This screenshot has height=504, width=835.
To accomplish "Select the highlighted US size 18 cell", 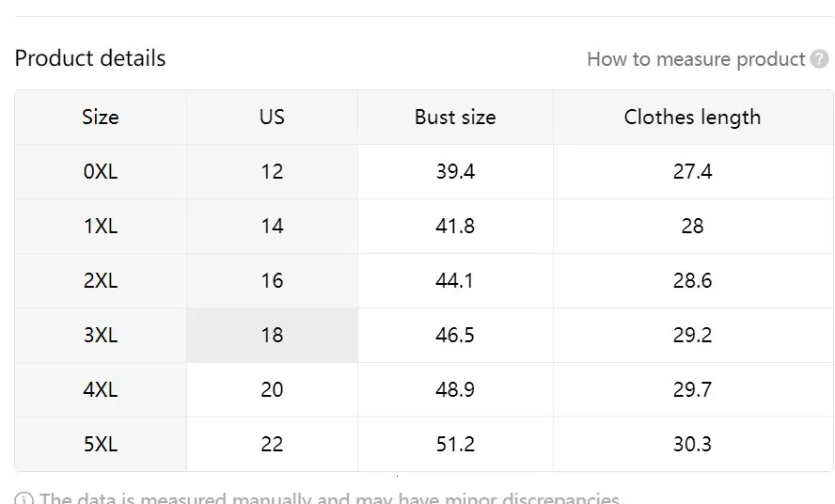I will (x=272, y=335).
